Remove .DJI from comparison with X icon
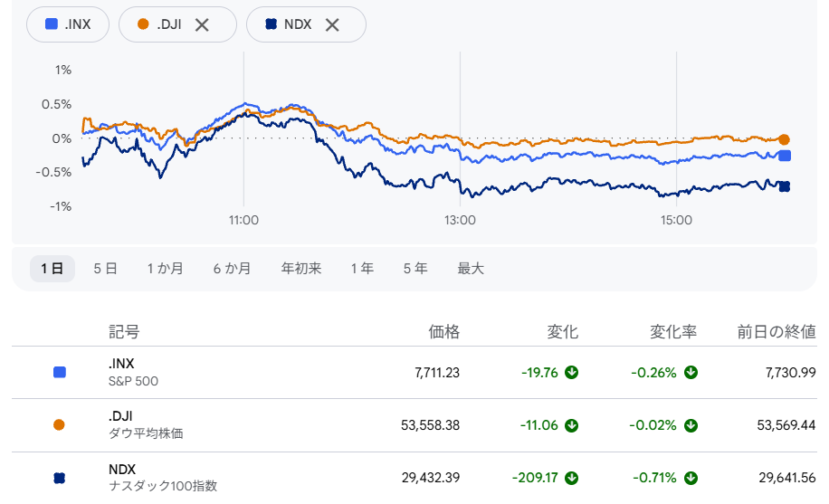Viewport: 829px width, 504px height. pyautogui.click(x=202, y=24)
